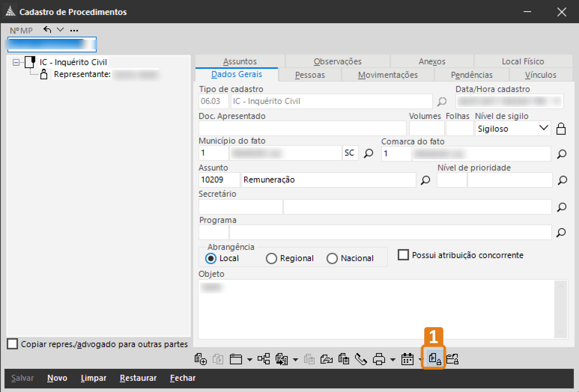
Task: Collapse the IC - Inquérito Civil tree node
Action: click(16, 62)
